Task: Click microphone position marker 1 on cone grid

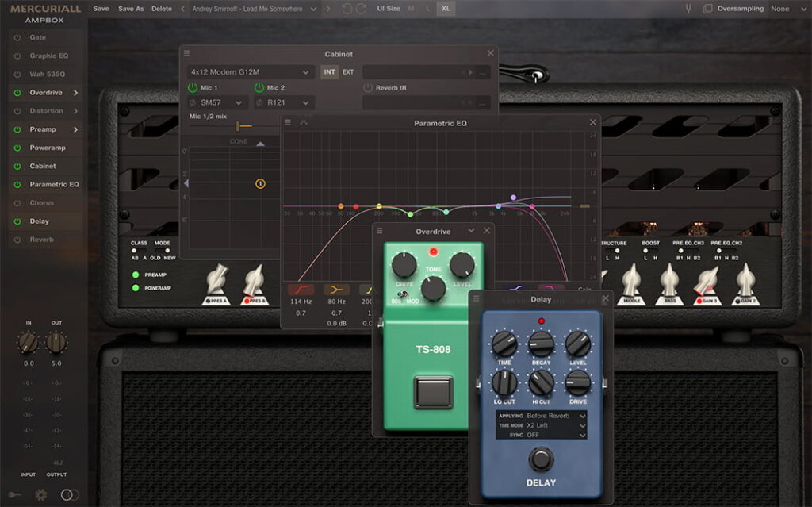Action: 260,183
